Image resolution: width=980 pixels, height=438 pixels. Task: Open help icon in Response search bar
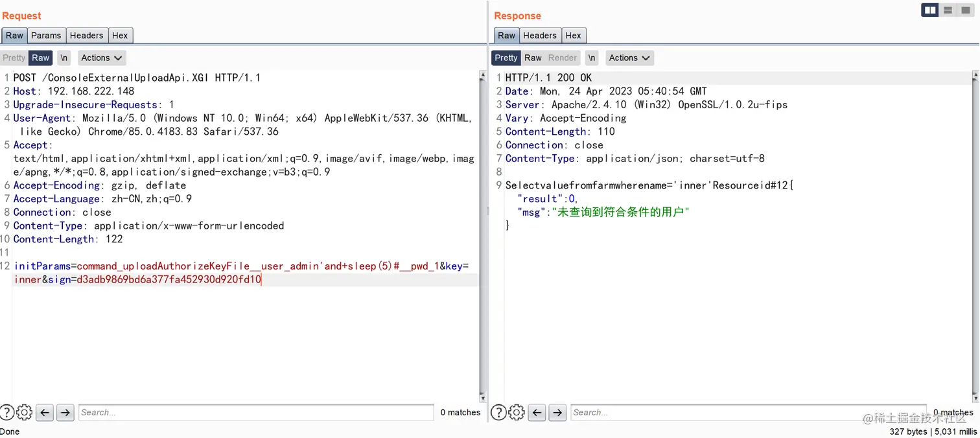(x=498, y=412)
